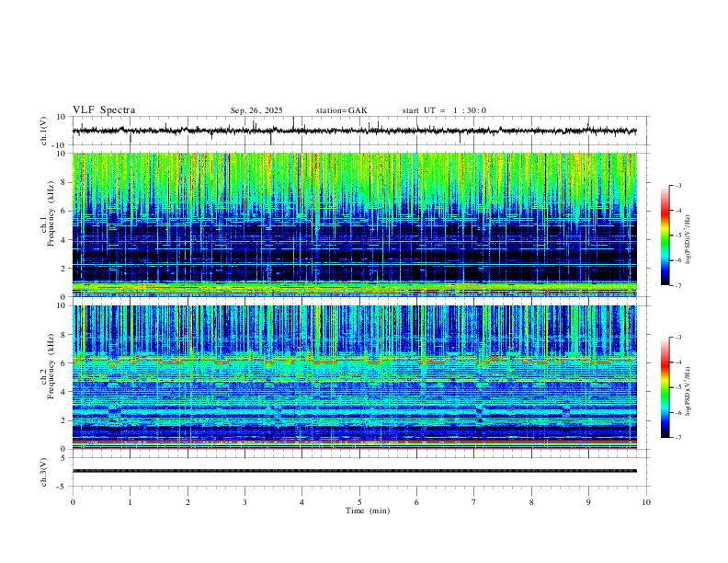Click the lower colorbar's log(PSD) label
The width and height of the screenshot is (728, 563).
pos(688,391)
